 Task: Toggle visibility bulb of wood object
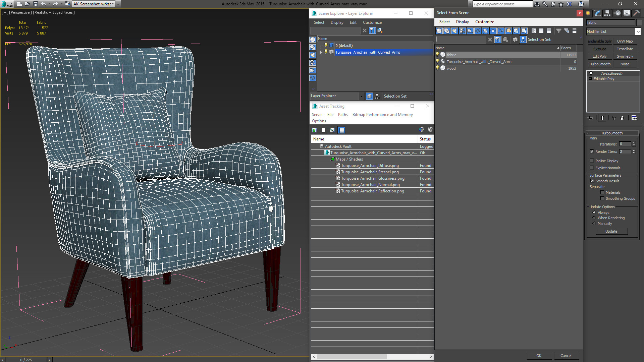click(x=437, y=68)
